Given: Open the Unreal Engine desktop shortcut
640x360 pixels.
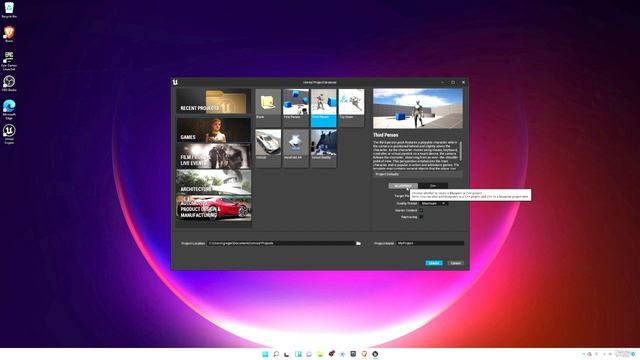Looking at the screenshot, I should pos(9,134).
